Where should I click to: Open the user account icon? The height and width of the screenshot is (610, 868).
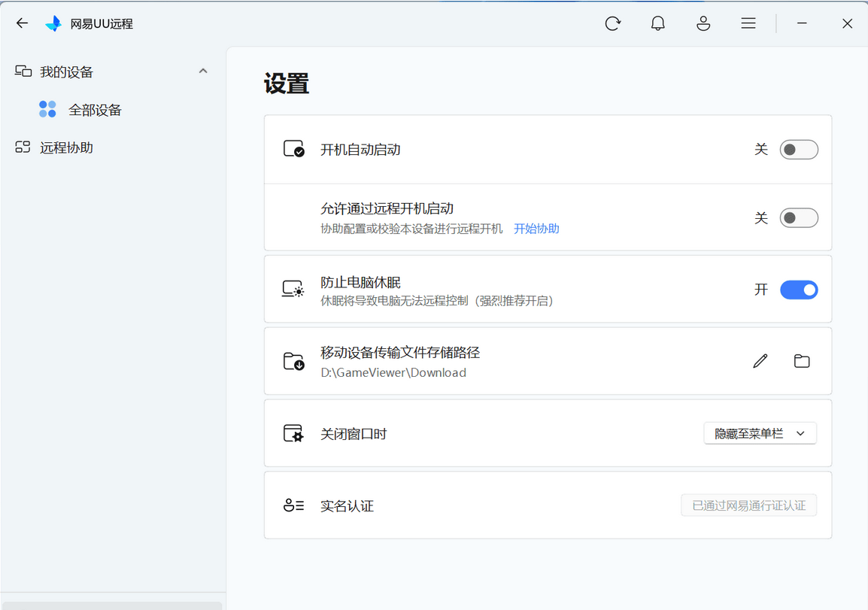click(x=703, y=23)
